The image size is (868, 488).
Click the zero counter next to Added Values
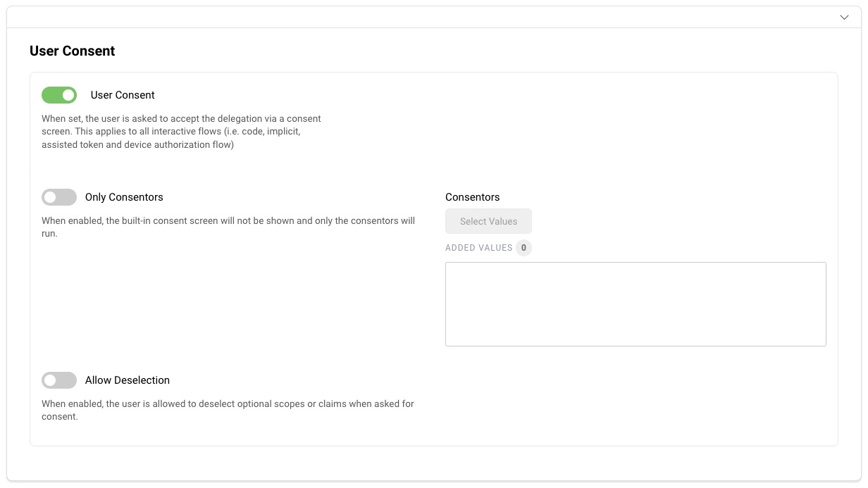tap(523, 248)
